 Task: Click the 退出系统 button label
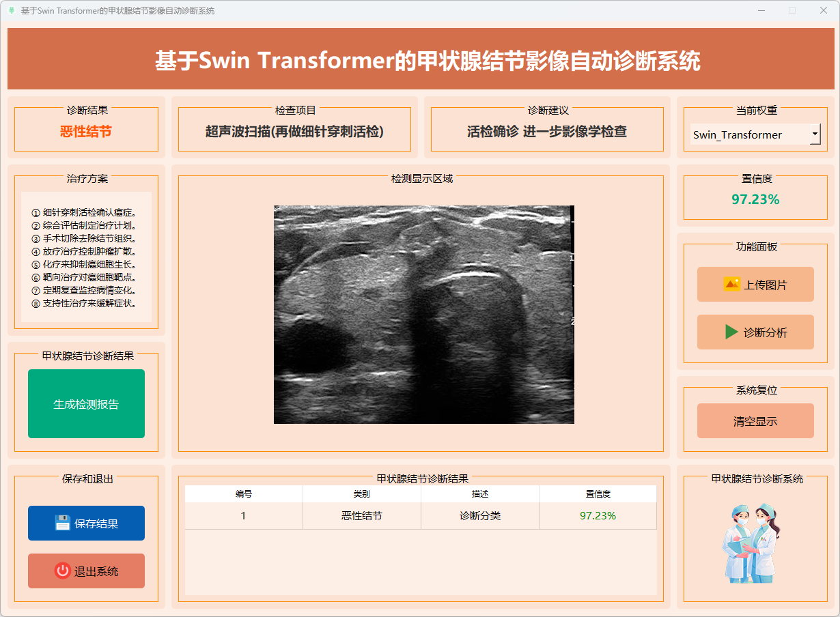pos(96,571)
